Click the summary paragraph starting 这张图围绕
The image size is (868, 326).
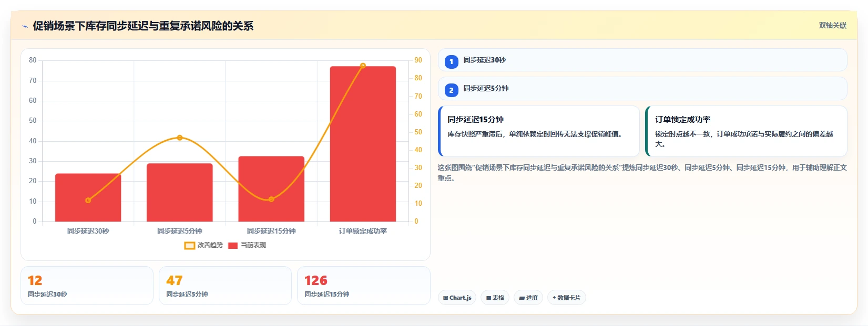(642, 173)
